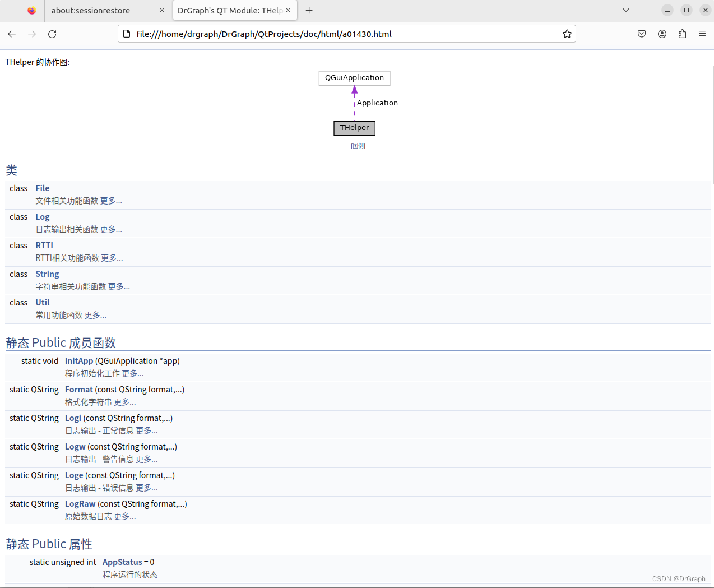Click the 静态 Public 属性 heading
The width and height of the screenshot is (714, 588).
49,544
